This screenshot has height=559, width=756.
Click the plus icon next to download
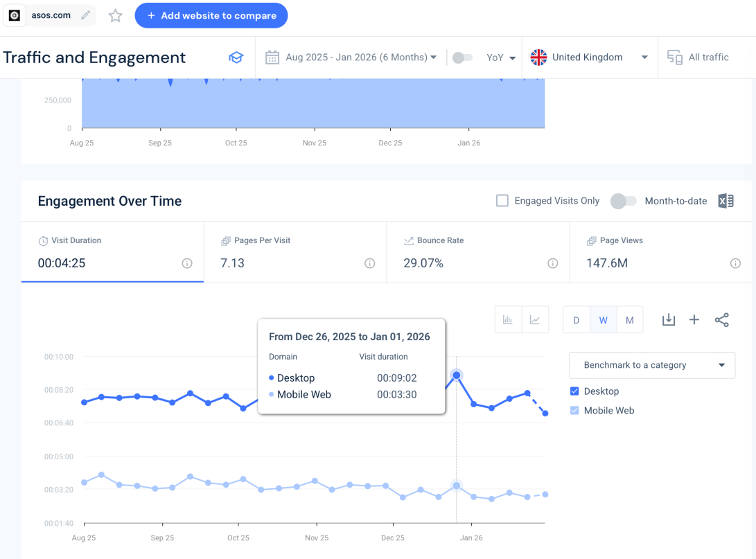(694, 319)
